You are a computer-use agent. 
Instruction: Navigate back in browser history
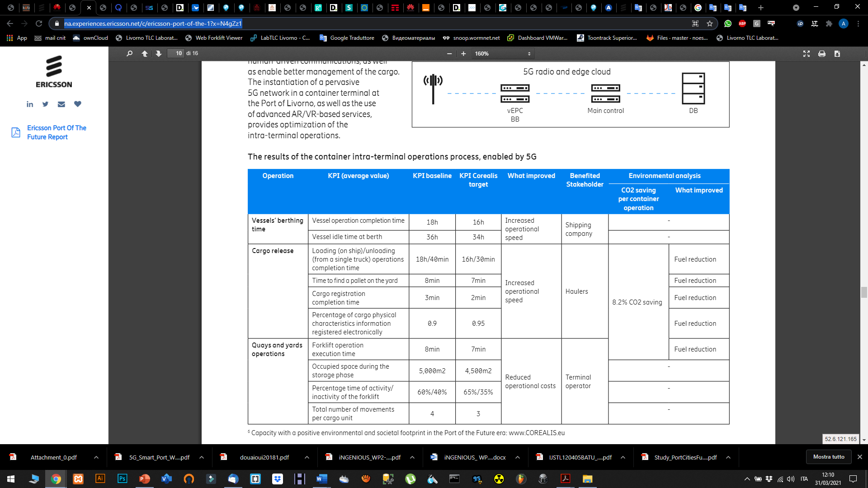(x=10, y=23)
